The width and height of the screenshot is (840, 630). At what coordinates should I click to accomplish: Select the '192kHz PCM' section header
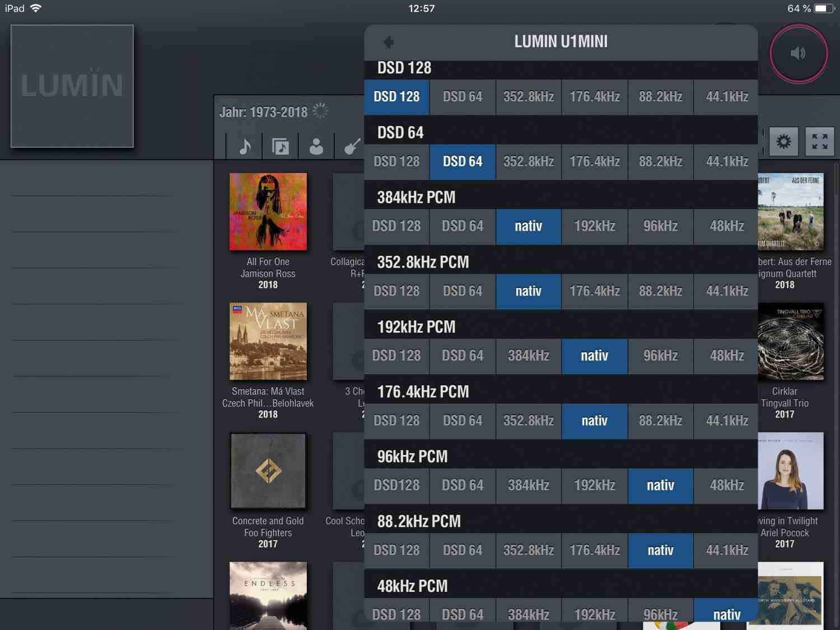[x=416, y=327]
